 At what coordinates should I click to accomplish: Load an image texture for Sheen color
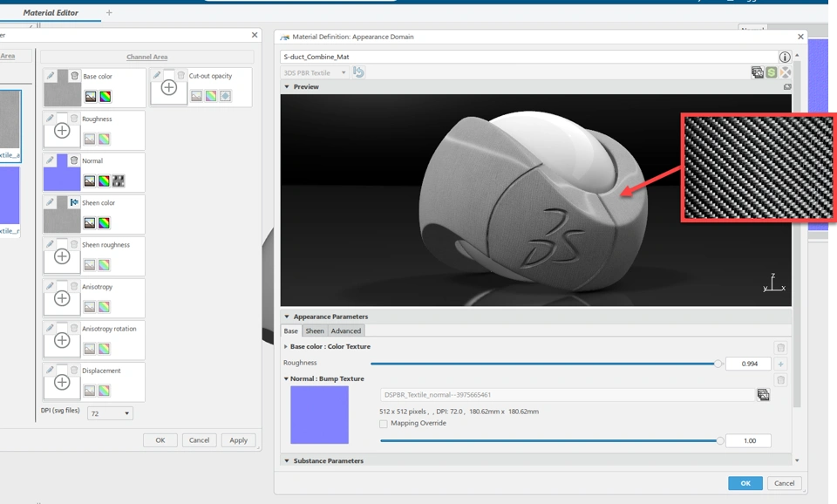tap(90, 222)
